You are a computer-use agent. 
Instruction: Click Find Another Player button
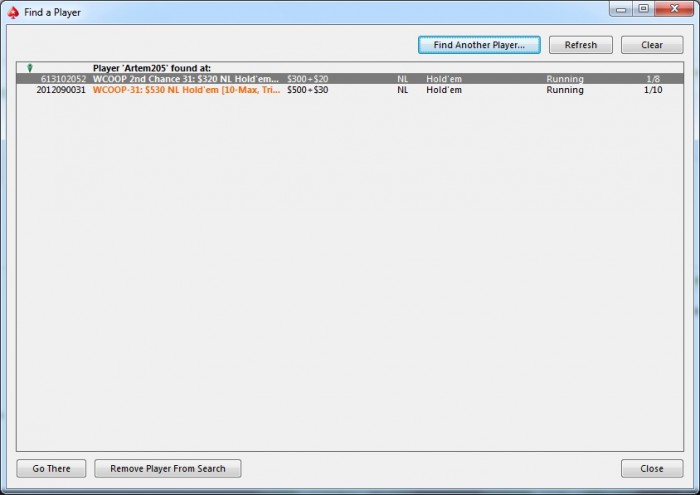coord(479,45)
